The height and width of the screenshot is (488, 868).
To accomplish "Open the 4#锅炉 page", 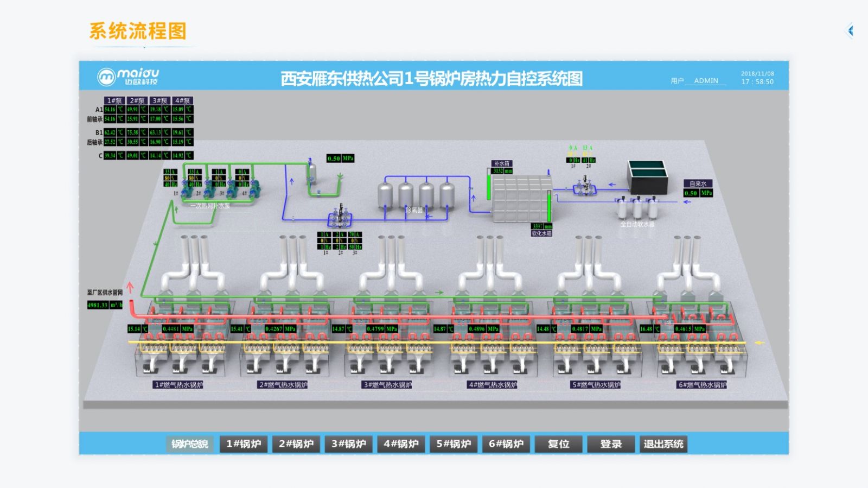I will click(401, 444).
